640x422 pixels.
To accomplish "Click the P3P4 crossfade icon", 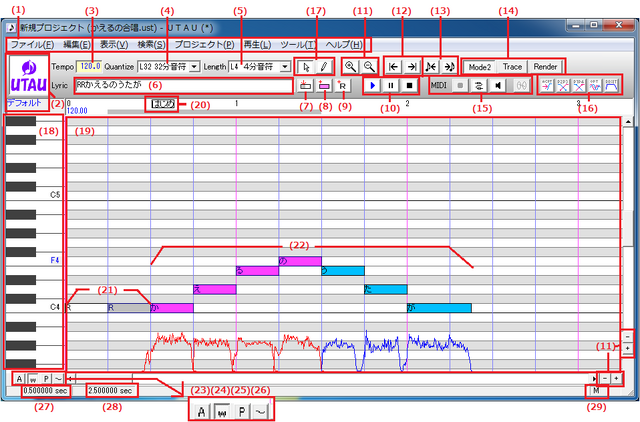I will 579,85.
